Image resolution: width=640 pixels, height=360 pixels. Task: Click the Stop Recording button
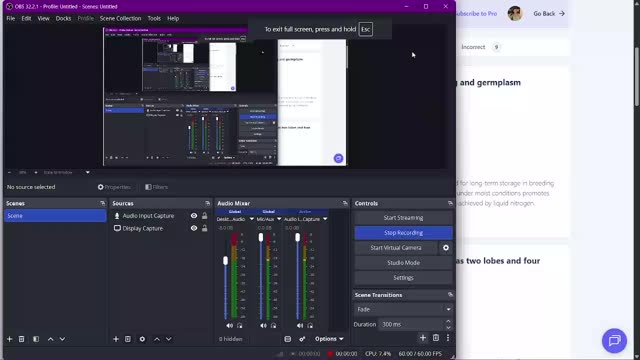tap(403, 233)
